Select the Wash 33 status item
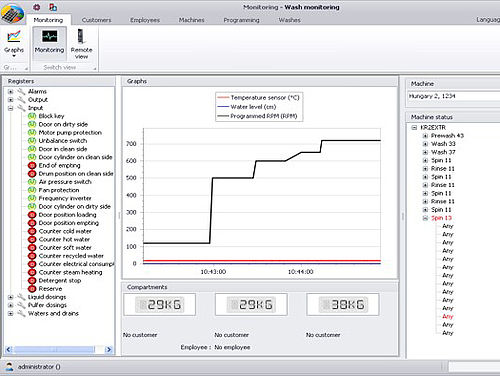Screen dimensions: 500x376 [443, 144]
